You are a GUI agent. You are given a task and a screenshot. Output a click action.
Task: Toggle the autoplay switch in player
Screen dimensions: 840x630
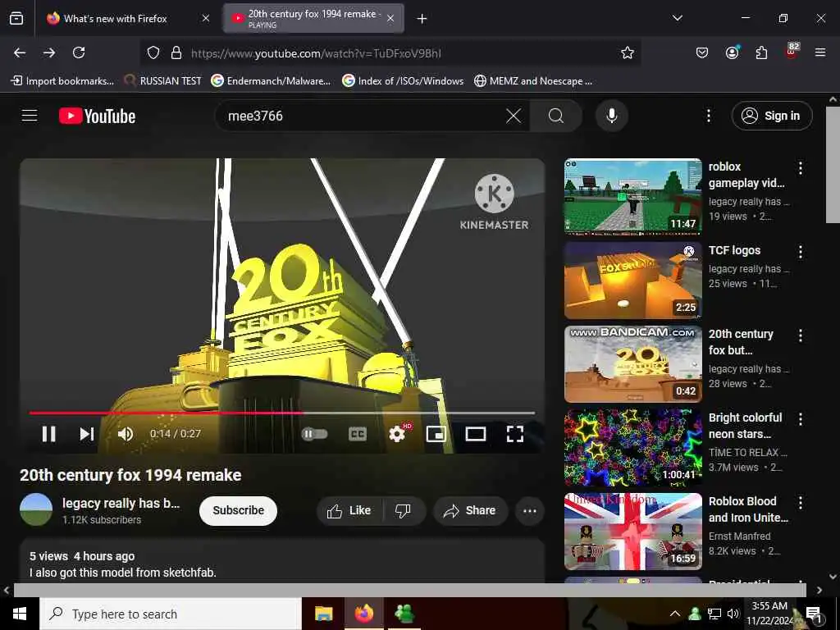point(314,433)
